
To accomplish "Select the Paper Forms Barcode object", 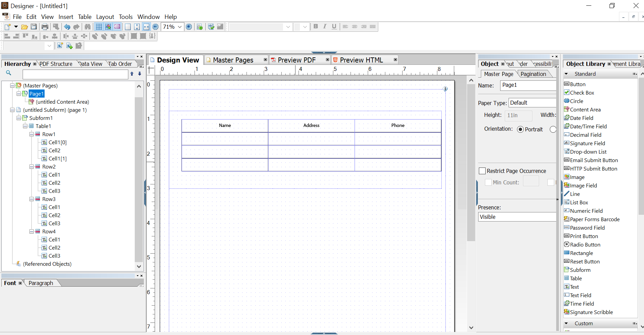I will tap(592, 219).
